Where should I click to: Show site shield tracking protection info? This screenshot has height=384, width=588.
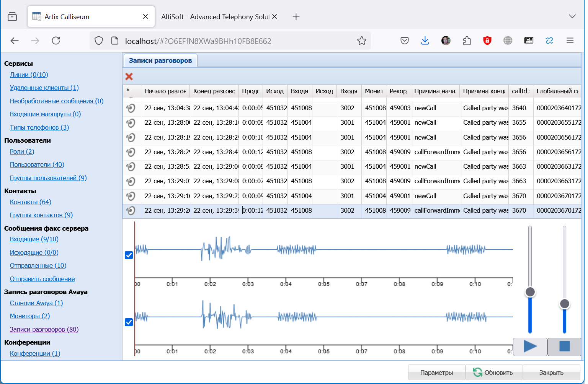pos(99,41)
